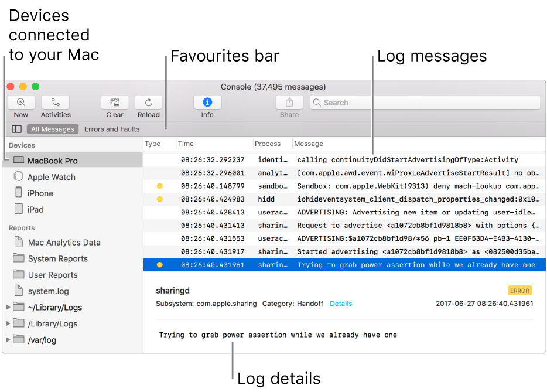
Task: Expand the /Library/Logs disclosure triangle
Action: click(x=8, y=323)
